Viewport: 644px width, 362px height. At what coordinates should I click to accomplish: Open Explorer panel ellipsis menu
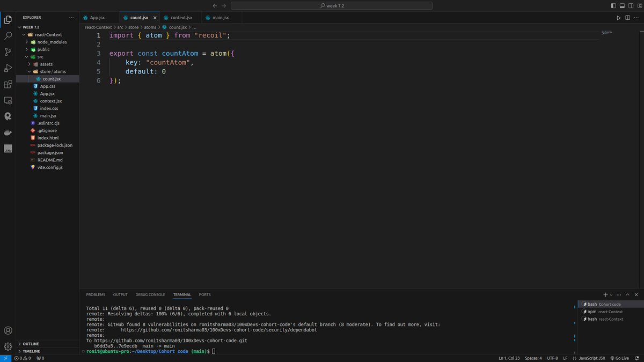point(71,18)
